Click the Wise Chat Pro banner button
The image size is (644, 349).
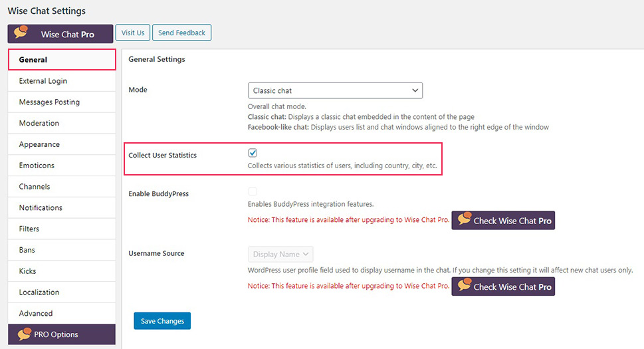pyautogui.click(x=60, y=34)
